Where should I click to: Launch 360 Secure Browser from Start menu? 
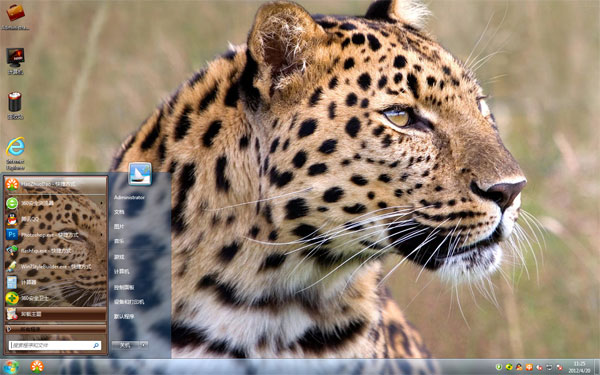tap(55, 203)
